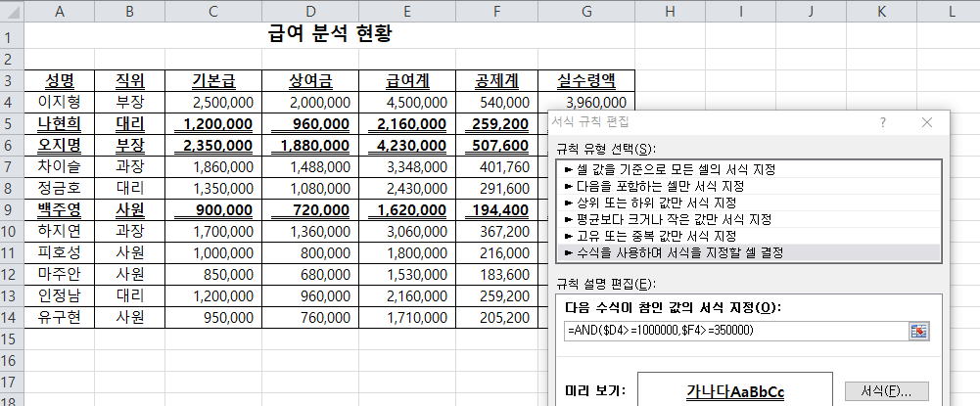The width and height of the screenshot is (980, 406).
Task: Select 수식을 사용하여 서식을 지정할 셀 결정 rule
Action: point(675,252)
